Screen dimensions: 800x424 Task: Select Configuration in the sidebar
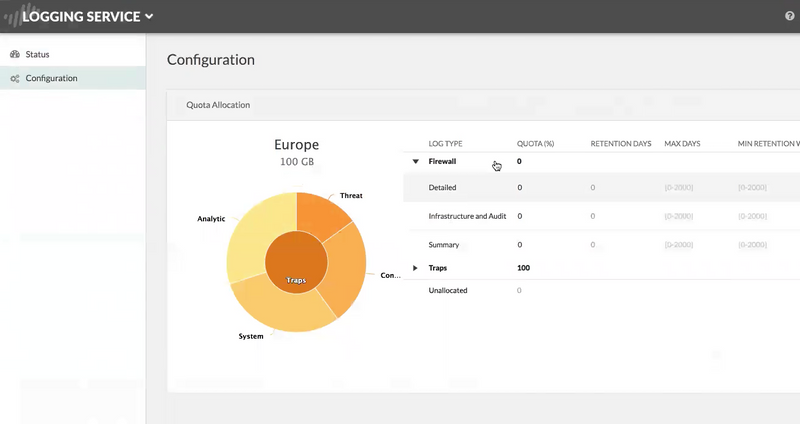[51, 78]
